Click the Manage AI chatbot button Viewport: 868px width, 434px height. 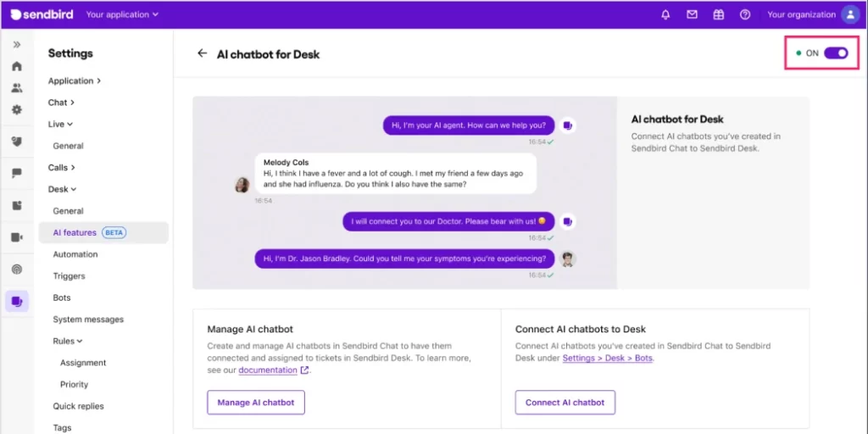pyautogui.click(x=256, y=403)
